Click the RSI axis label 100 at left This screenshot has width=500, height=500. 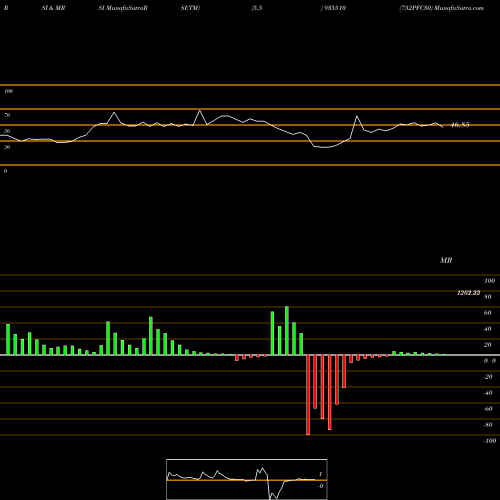[8, 91]
